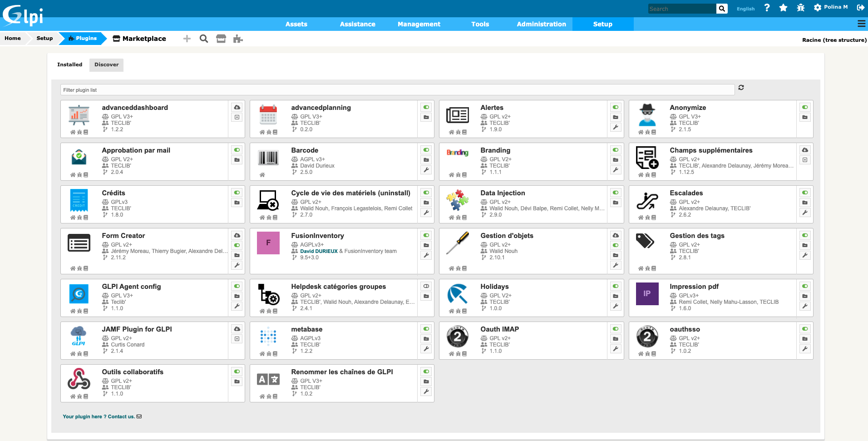
Task: Click the marketplace store icon in toolbar
Action: click(x=221, y=39)
